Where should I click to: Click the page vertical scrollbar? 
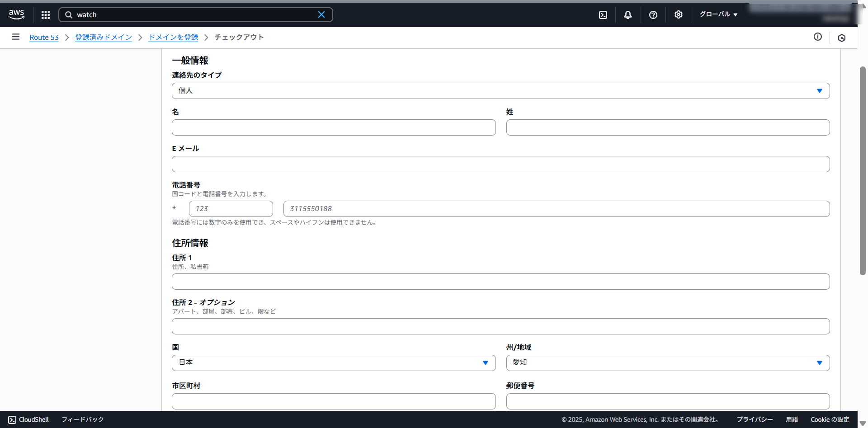pyautogui.click(x=863, y=172)
